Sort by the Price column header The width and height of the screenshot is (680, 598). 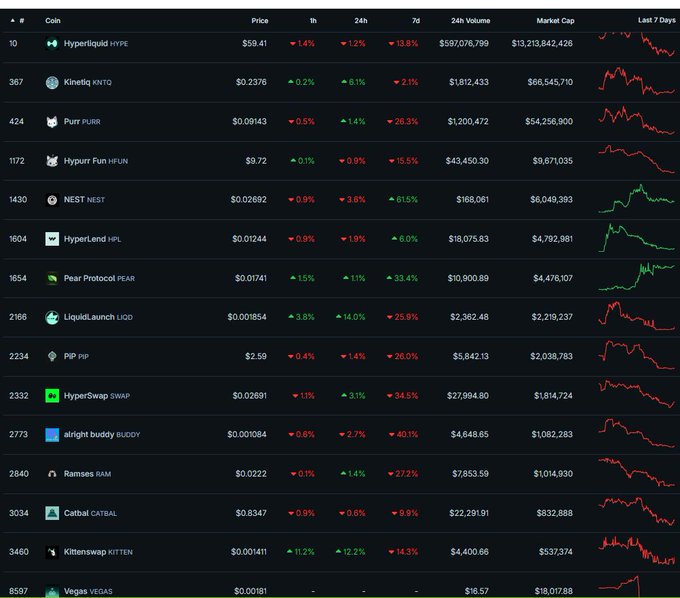(x=260, y=20)
